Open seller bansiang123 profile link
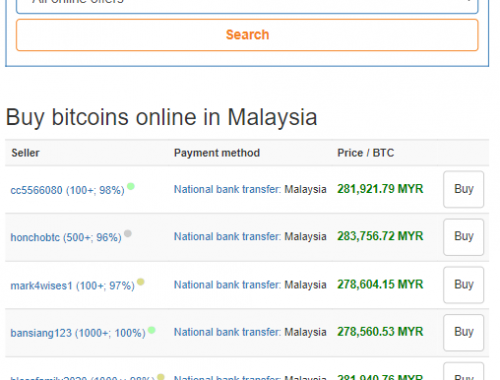Viewport: 500px width, 380px height. coord(78,333)
